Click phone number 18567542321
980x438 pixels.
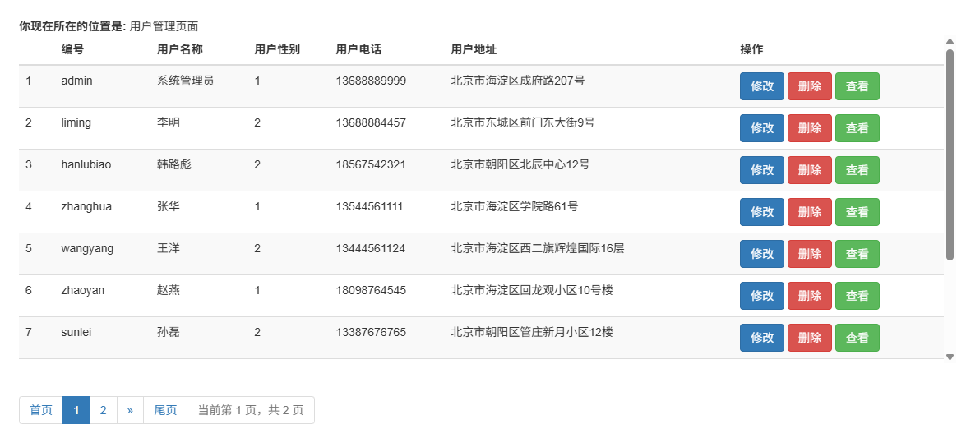click(372, 164)
